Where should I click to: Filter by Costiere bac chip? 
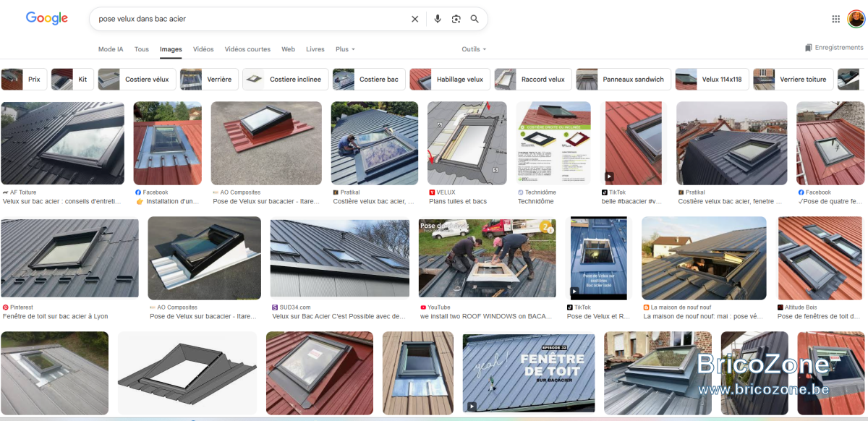pyautogui.click(x=369, y=80)
